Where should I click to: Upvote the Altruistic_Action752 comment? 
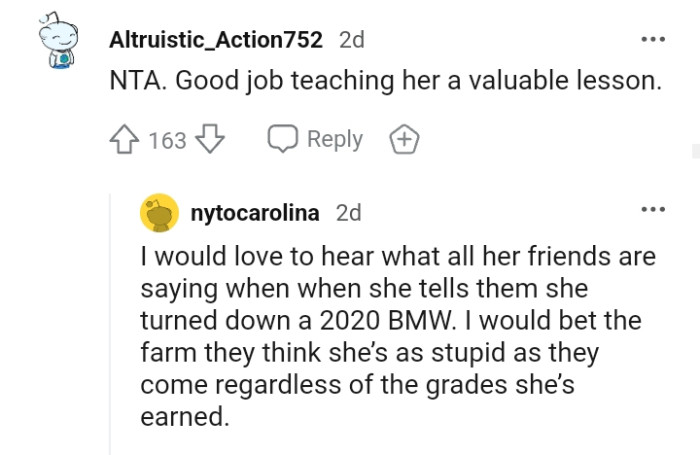tap(124, 140)
